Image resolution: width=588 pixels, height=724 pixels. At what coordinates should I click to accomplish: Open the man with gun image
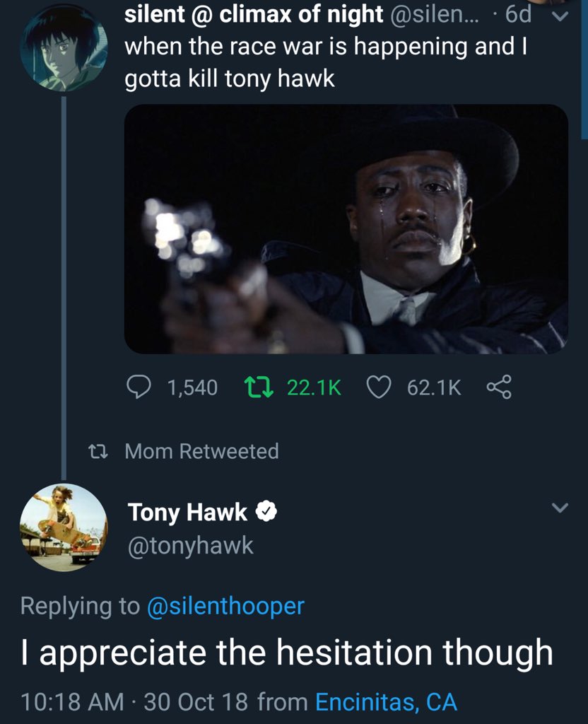tap(346, 229)
